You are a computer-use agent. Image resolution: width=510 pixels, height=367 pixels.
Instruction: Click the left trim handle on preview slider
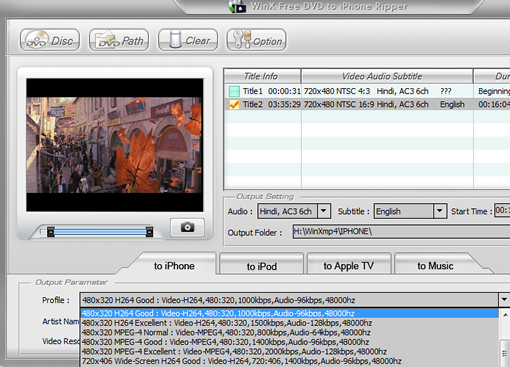tap(51, 232)
